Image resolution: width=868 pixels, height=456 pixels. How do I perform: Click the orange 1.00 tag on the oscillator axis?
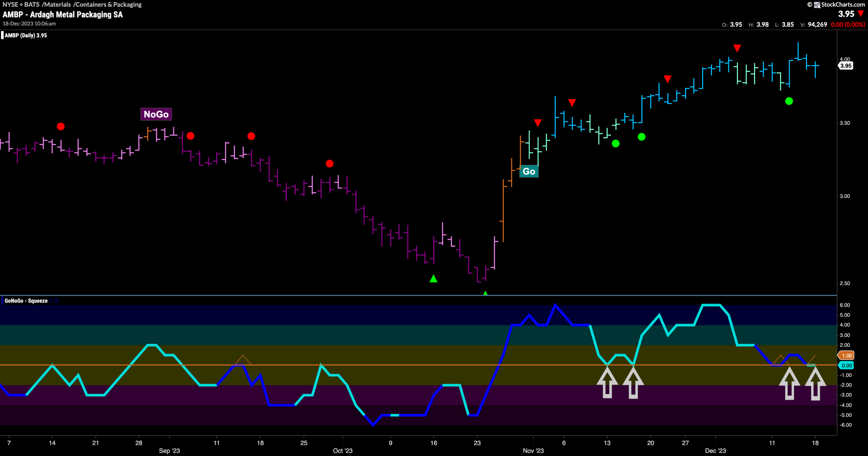point(846,355)
